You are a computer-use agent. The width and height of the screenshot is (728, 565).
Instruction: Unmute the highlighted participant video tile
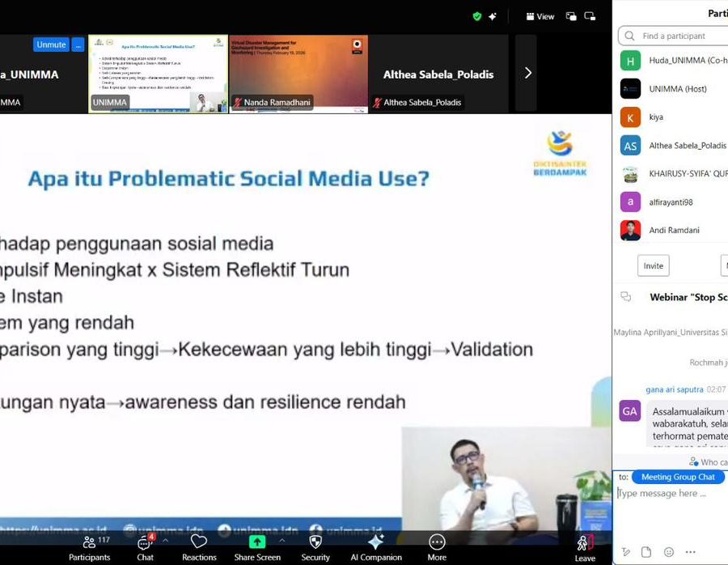50,45
